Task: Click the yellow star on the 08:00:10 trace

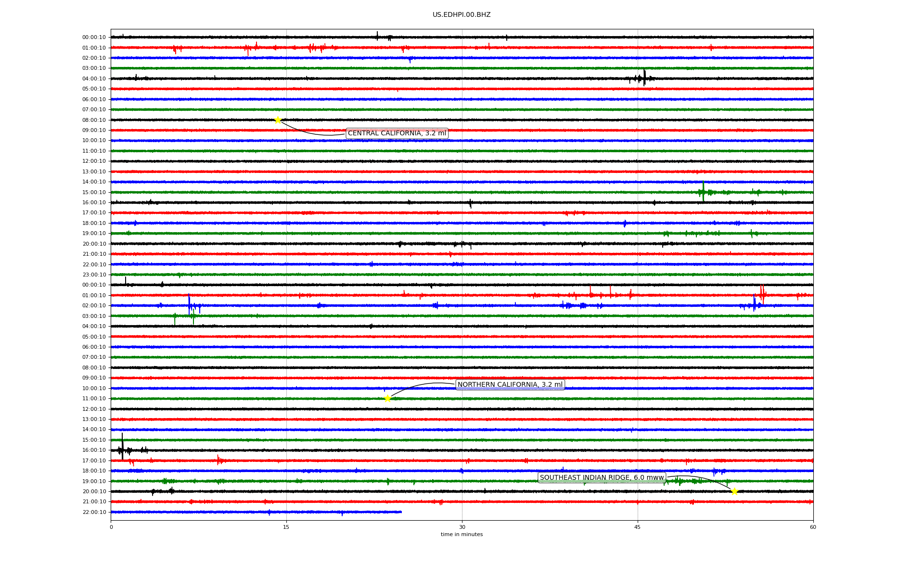Action: tap(278, 120)
